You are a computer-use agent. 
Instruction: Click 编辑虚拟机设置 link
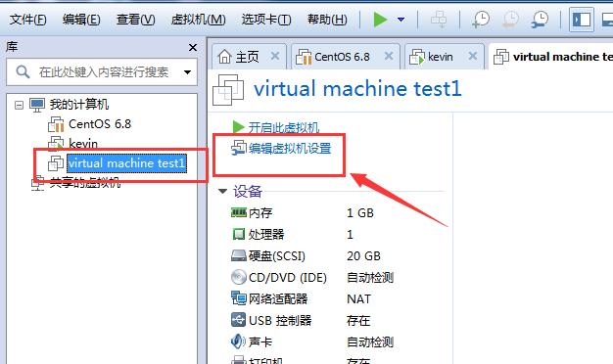(x=290, y=149)
